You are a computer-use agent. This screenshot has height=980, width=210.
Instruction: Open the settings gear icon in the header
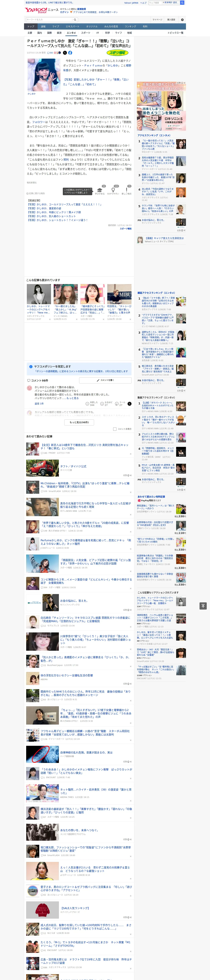[182, 19]
